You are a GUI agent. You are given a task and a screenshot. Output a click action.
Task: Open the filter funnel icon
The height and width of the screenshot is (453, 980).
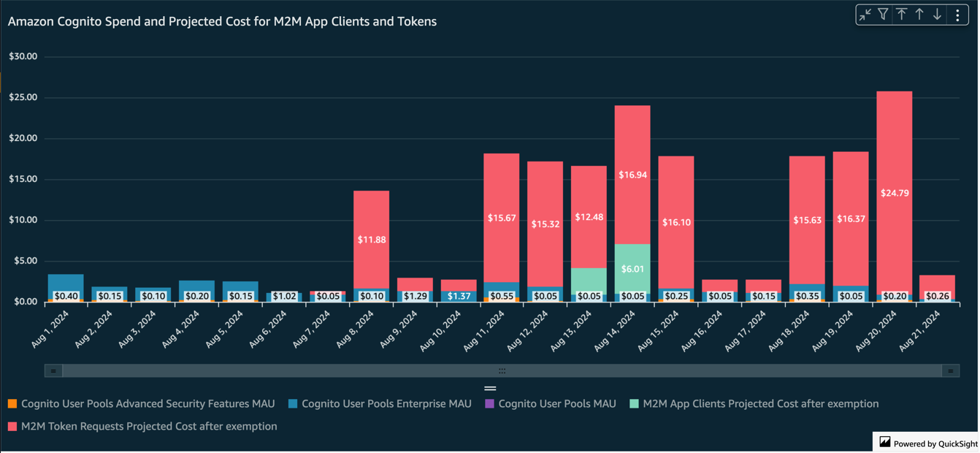click(x=883, y=14)
